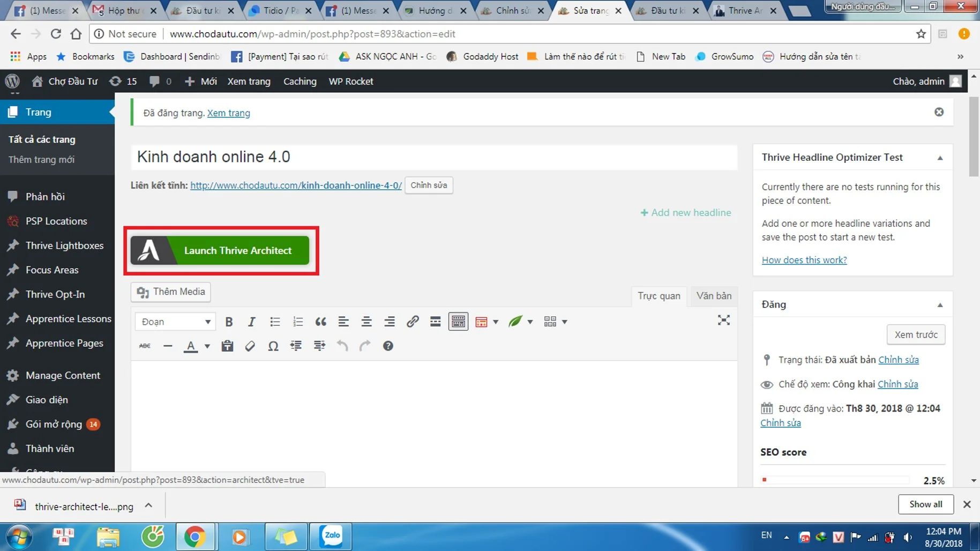Edit post status Chỉnh sửa link
Screen dimensions: 980x551
click(x=899, y=360)
